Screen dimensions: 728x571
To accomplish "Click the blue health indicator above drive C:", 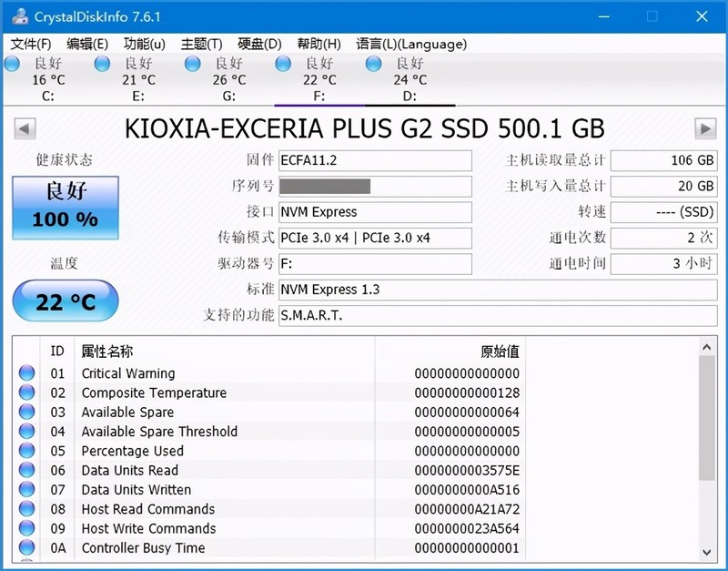I will coord(12,64).
